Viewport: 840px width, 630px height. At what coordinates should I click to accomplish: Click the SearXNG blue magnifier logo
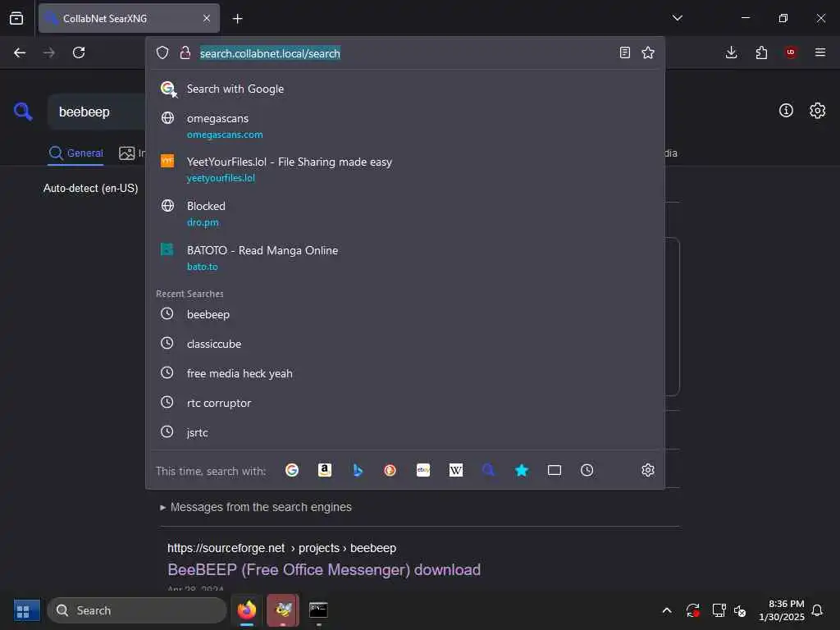click(x=23, y=112)
